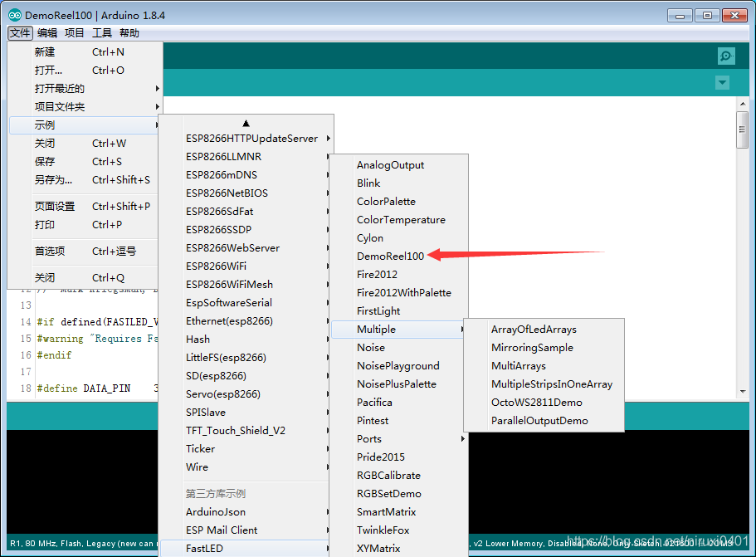Expand the 打开最近的 submenu
Screen dimensions: 756x557
[85, 88]
